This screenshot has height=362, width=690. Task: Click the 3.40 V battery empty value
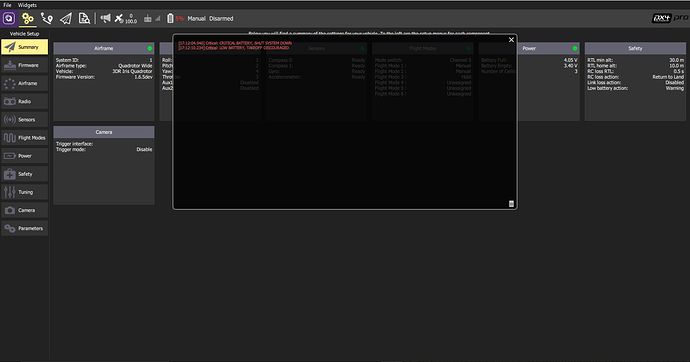(570, 66)
